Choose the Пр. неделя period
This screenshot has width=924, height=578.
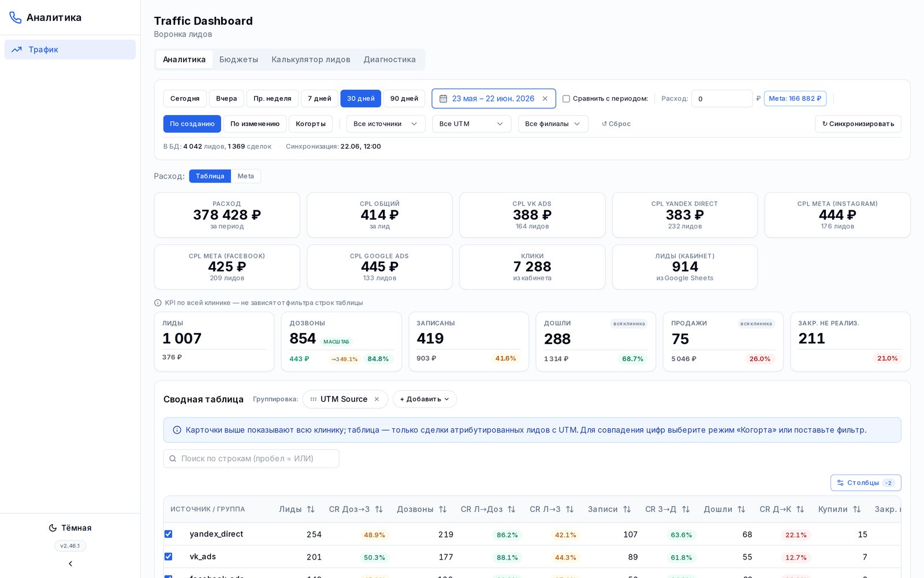tap(273, 99)
